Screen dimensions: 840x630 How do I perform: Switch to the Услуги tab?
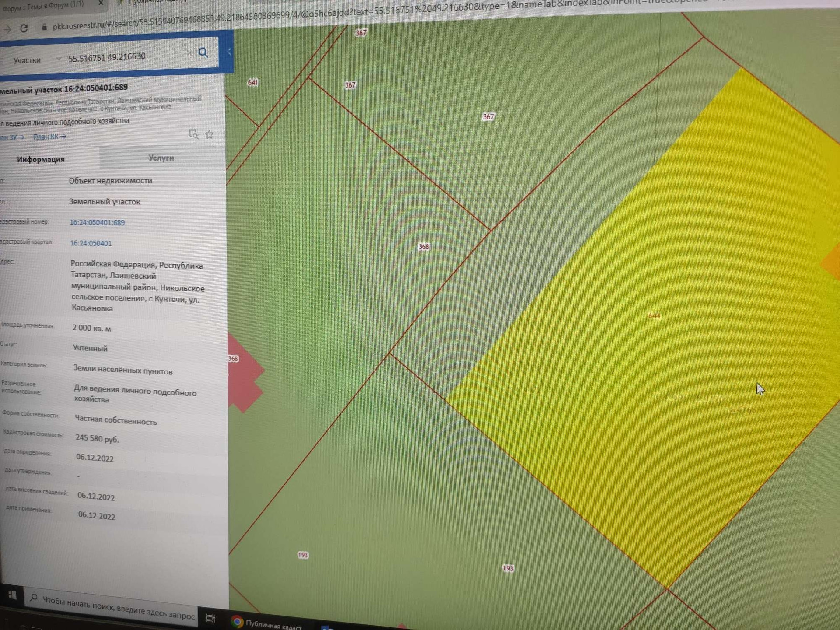pos(161,157)
